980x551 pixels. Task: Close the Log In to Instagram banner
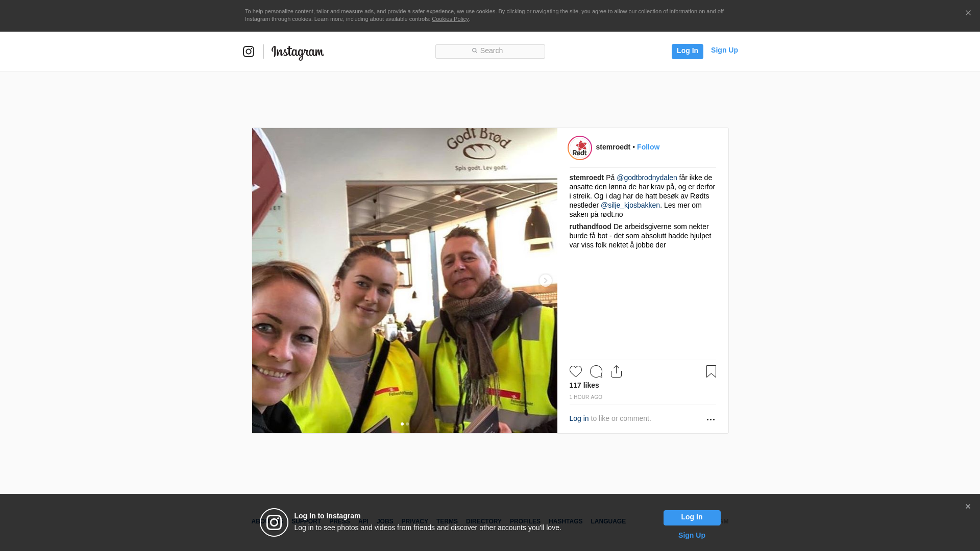[x=968, y=507]
